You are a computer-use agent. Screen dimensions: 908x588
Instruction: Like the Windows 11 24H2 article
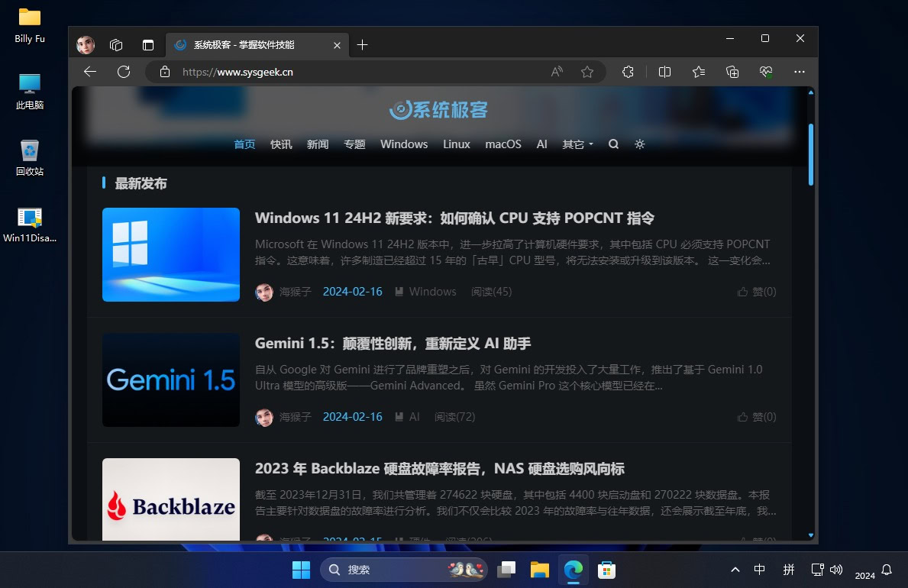pyautogui.click(x=756, y=292)
